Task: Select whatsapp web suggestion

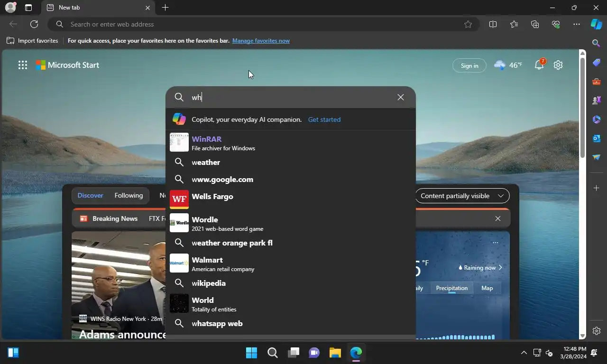Action: 291,323
